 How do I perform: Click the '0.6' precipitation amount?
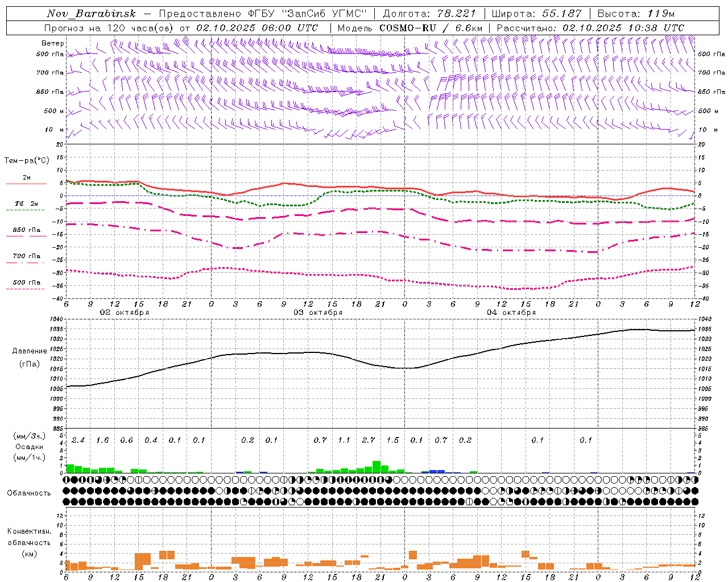(x=126, y=440)
